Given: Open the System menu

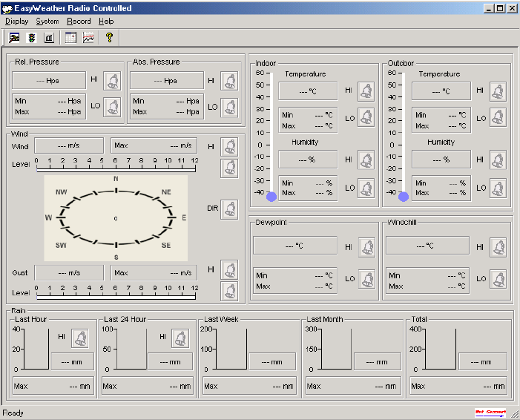Looking at the screenshot, I should [47, 22].
